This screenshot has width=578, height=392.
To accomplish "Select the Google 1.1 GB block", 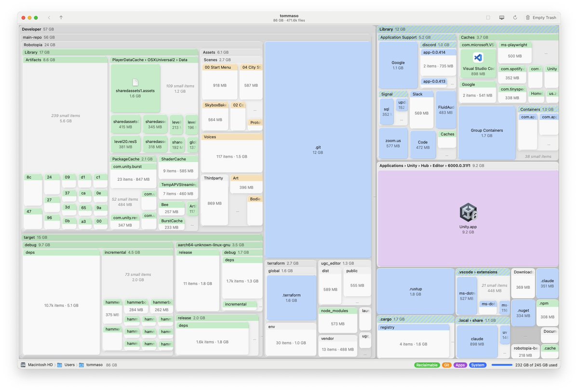I will pyautogui.click(x=398, y=65).
